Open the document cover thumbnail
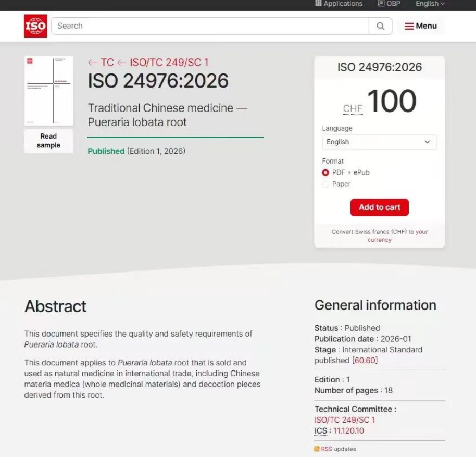The height and width of the screenshot is (457, 476). [48, 91]
